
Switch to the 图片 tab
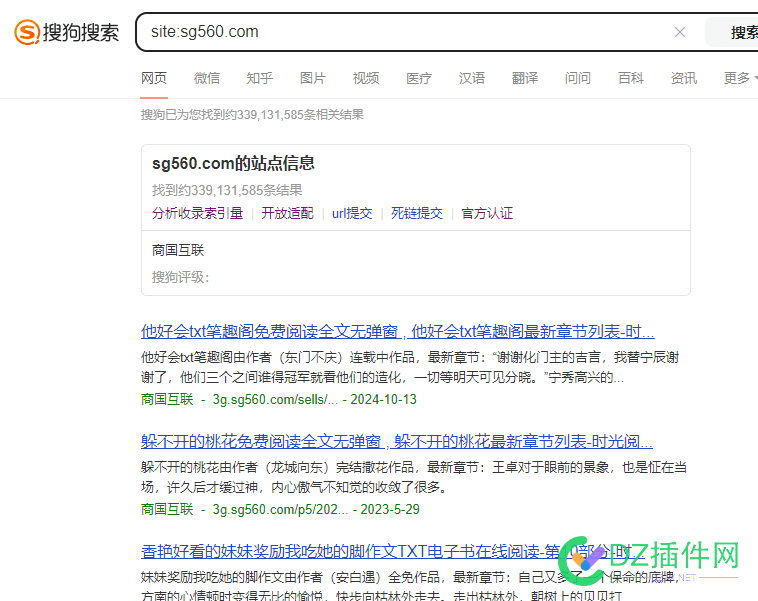(x=313, y=78)
